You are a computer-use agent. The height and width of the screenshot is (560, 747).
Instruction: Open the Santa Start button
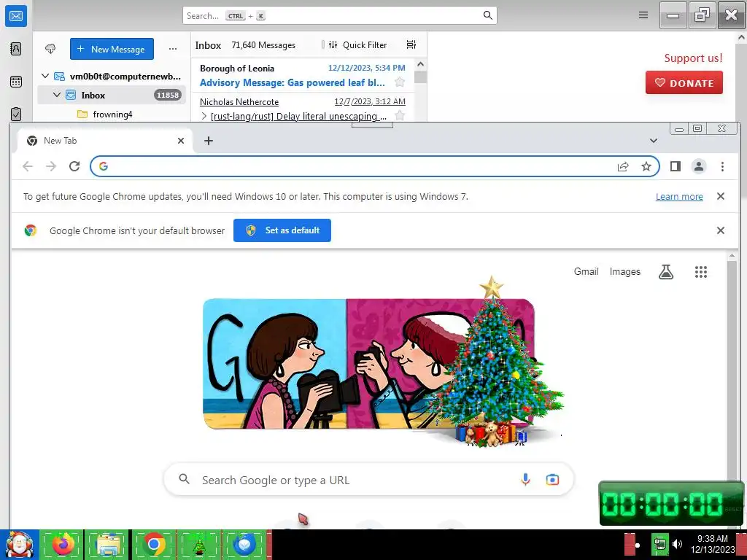[x=20, y=545]
